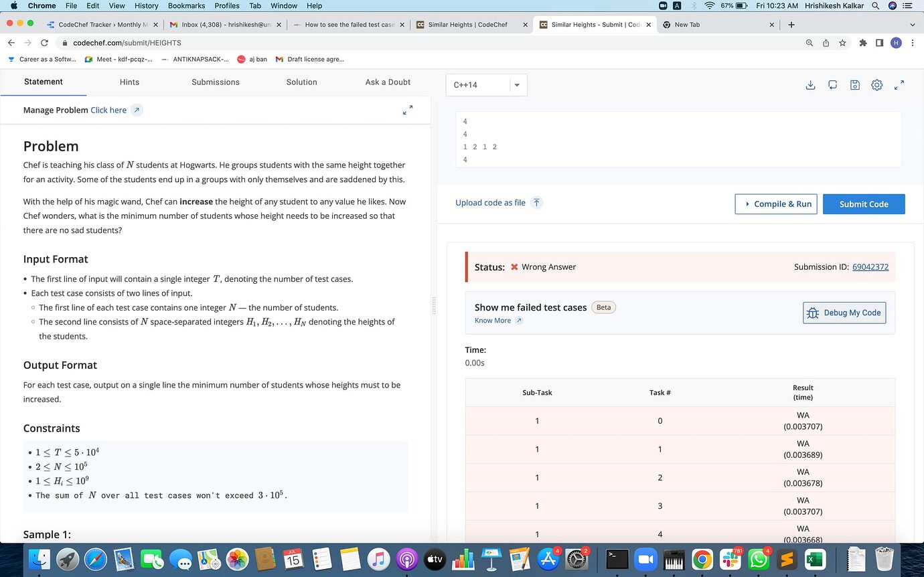Reset the code editor using the loop icon
The height and width of the screenshot is (577, 924).
tap(832, 85)
